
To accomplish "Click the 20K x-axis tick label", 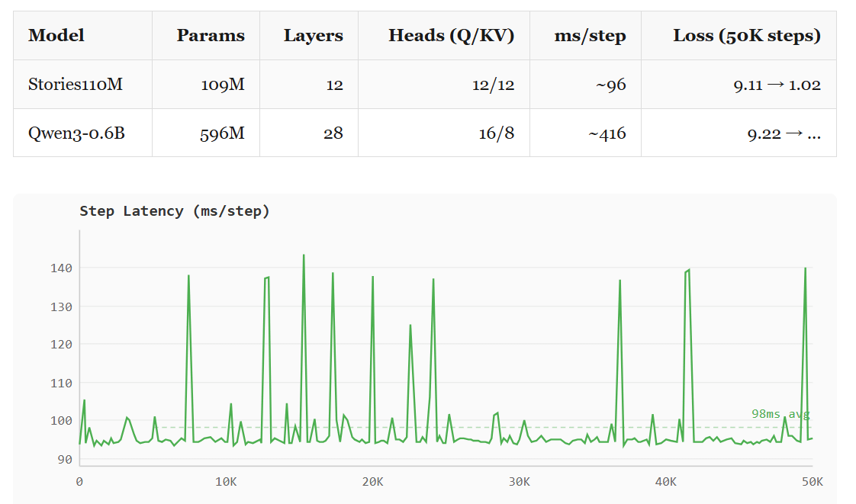I will [373, 482].
